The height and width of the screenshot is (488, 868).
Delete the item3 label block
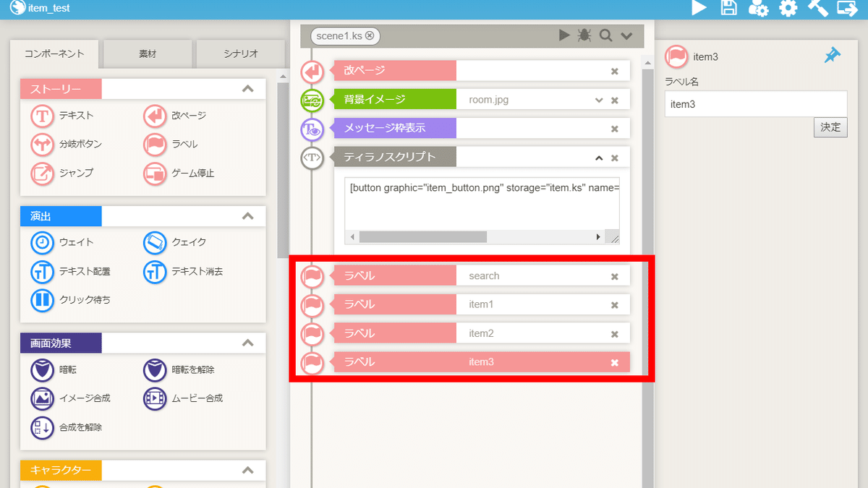tap(615, 362)
